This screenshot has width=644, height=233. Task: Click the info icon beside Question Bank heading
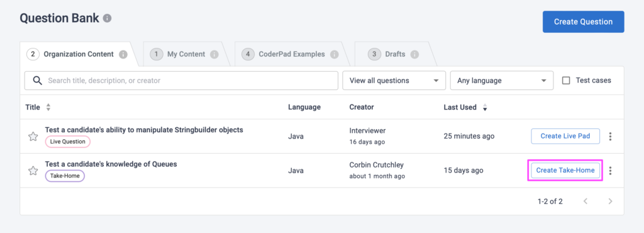coord(107,18)
